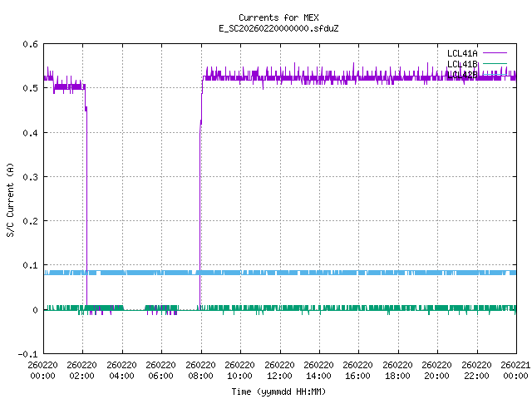Click the 'Time (yymmdd HH:MM)' x-axis label
The image size is (532, 399).
tap(278, 391)
